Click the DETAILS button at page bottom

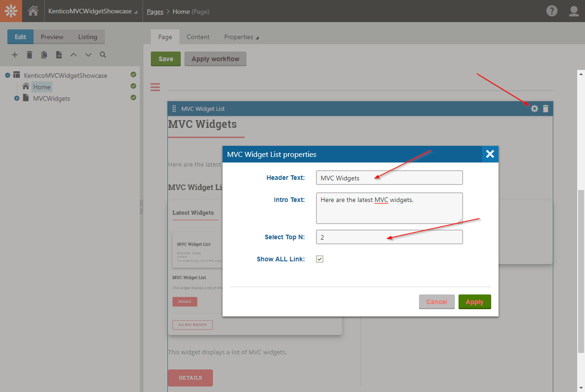point(190,378)
